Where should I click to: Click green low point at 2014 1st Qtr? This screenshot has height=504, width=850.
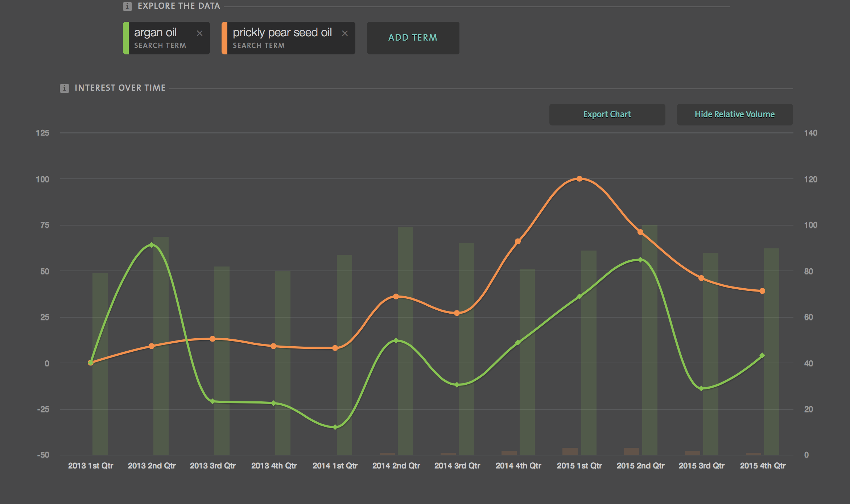335,427
